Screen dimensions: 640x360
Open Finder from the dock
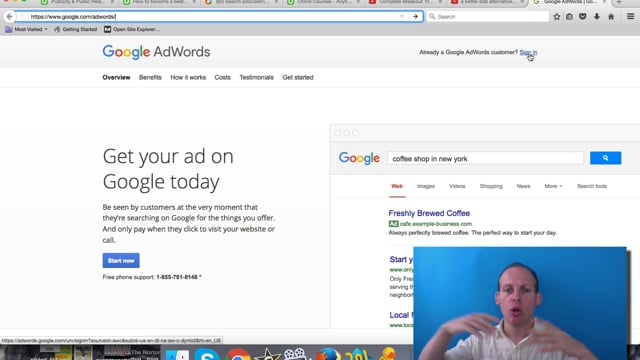click(x=177, y=354)
